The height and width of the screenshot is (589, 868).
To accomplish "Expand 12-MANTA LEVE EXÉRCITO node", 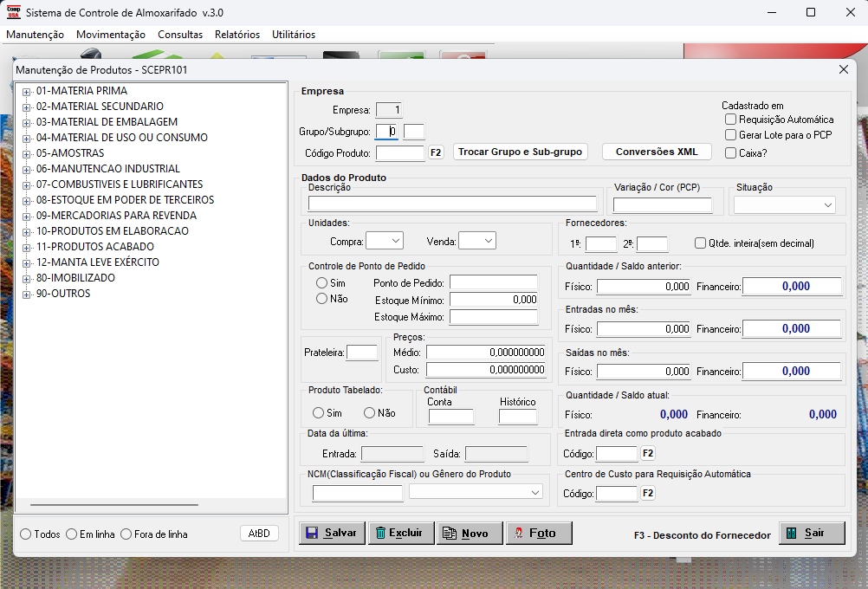I will (x=26, y=263).
